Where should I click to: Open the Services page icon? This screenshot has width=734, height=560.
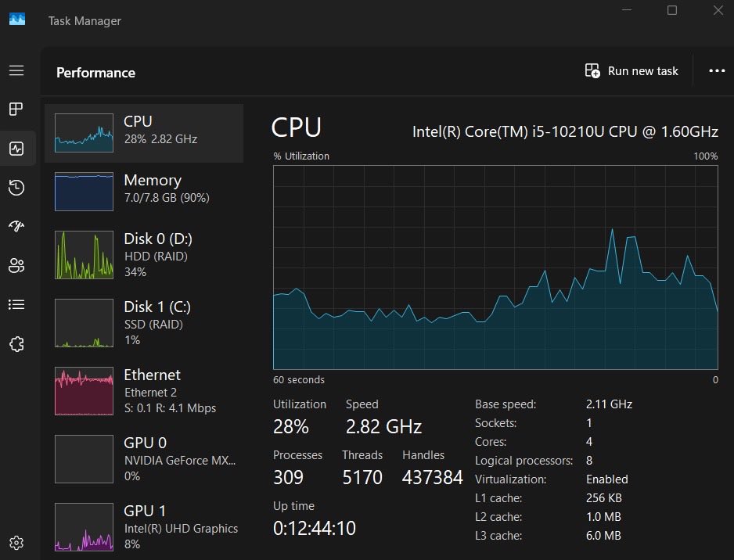16,344
